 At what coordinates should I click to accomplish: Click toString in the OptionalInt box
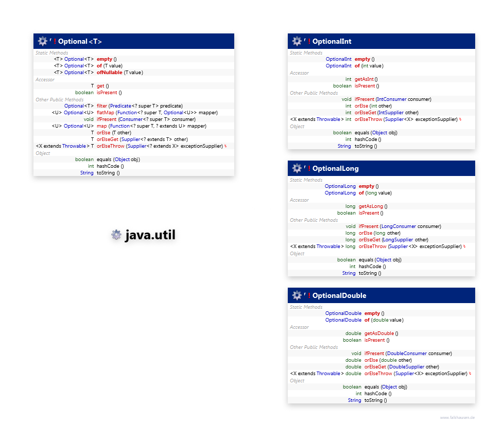click(363, 146)
